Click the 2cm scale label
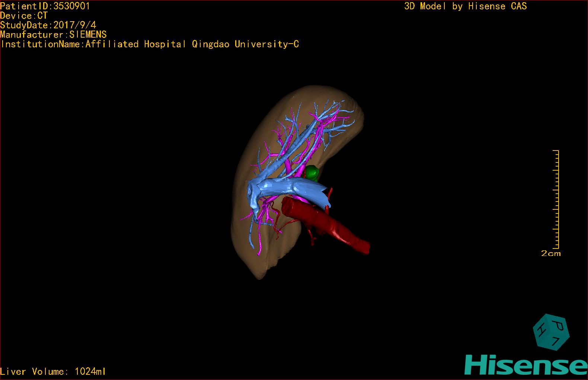This screenshot has width=588, height=380. pos(551,254)
